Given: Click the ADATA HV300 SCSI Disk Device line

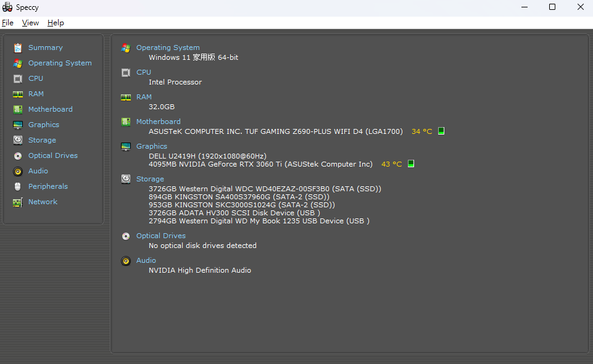Looking at the screenshot, I should coord(234,213).
